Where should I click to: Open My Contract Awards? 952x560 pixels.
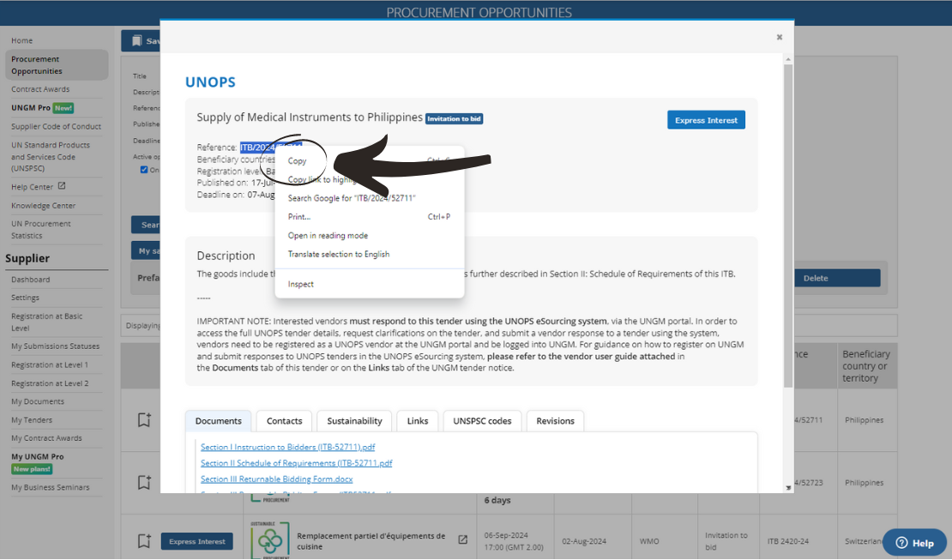coord(46,438)
